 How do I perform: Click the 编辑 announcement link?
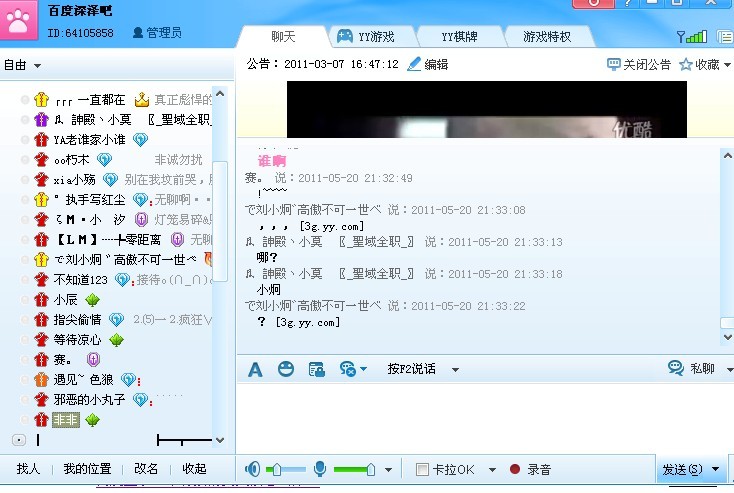tap(436, 65)
